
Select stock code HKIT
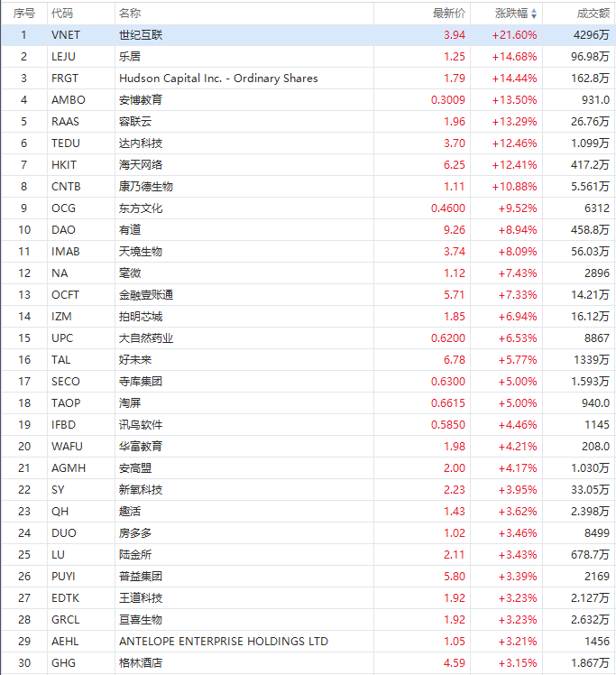[64, 165]
